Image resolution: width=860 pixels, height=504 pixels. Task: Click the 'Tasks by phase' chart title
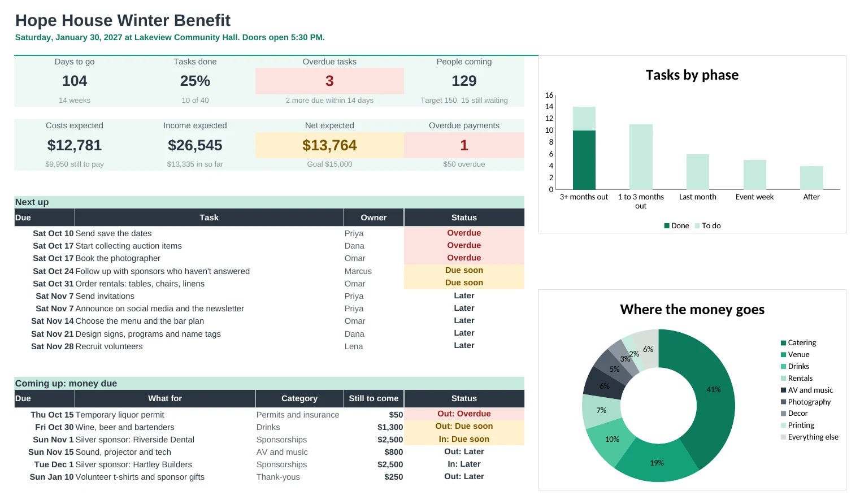point(692,75)
